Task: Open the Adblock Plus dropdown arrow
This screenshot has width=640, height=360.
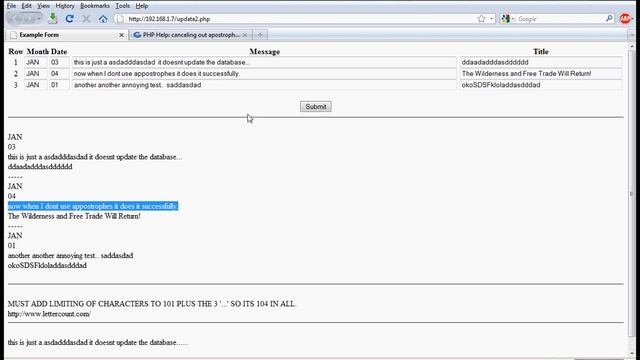Action: pyautogui.click(x=632, y=19)
